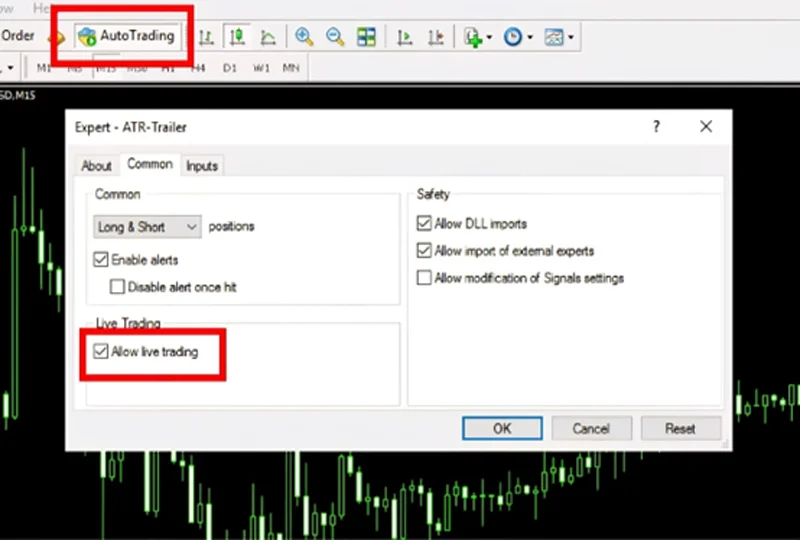Switch chart to line chart view

pos(268,37)
